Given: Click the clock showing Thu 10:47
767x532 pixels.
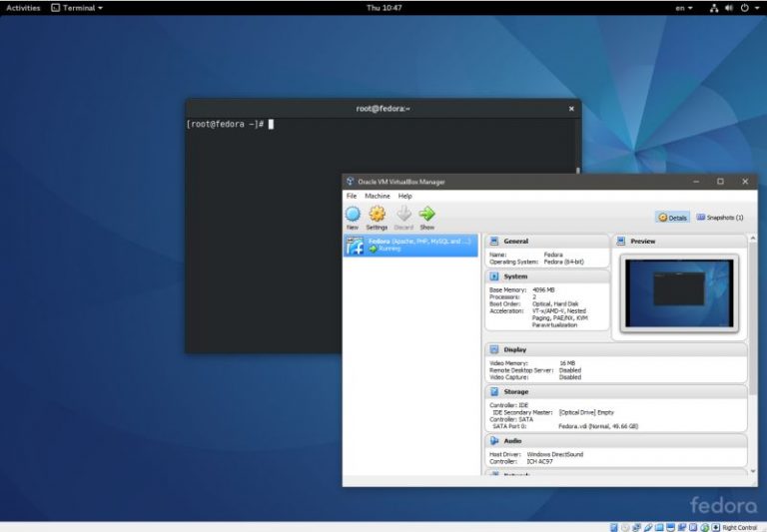Looking at the screenshot, I should (x=383, y=7).
